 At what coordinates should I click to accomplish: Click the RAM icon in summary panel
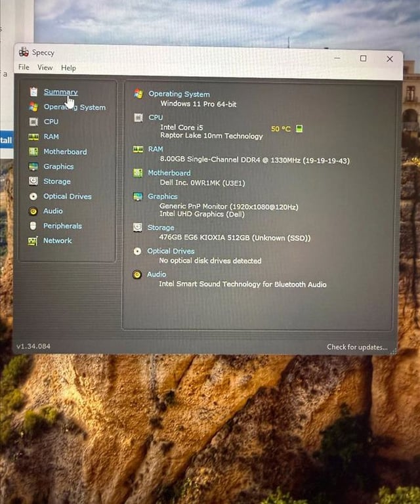coord(138,149)
